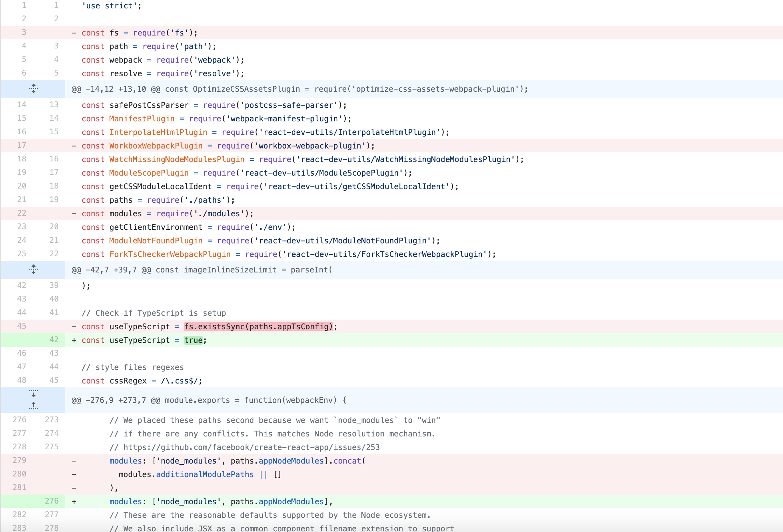Select deleted old line number 22
Screen dimensions: 783x532
pos(22,213)
